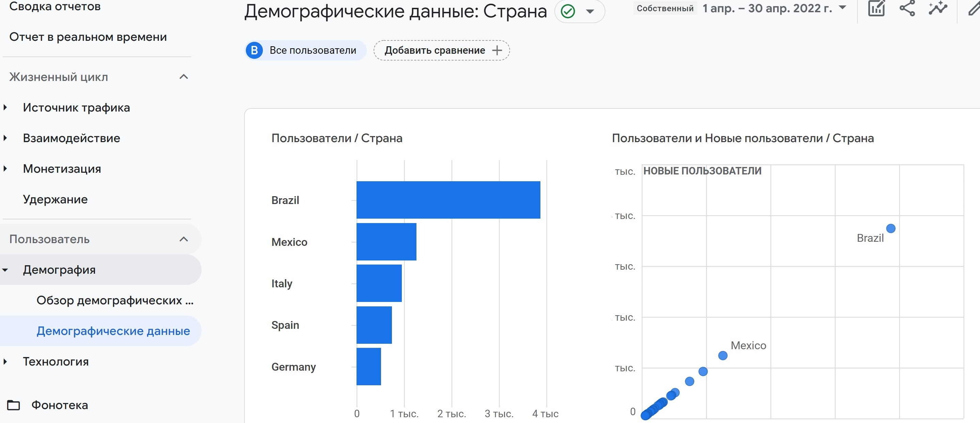Viewport: 980px width, 423px height.
Task: Select the Удержание menu item
Action: (x=55, y=199)
